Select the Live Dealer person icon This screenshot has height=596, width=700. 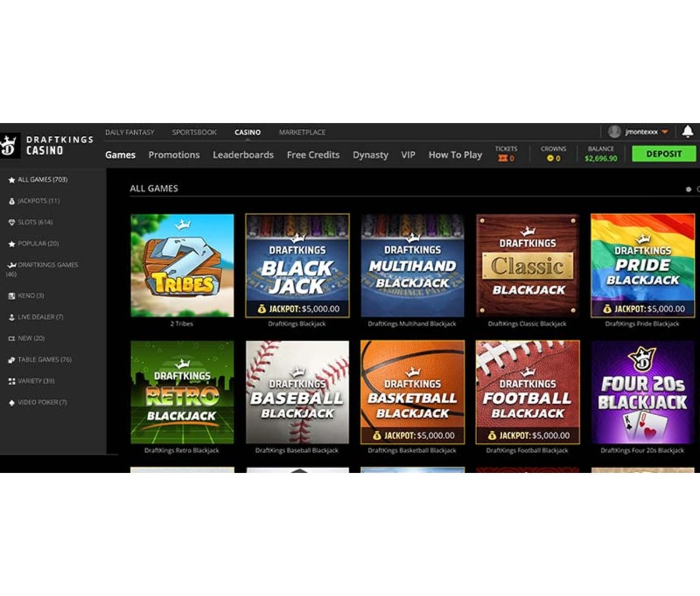pyautogui.click(x=12, y=317)
